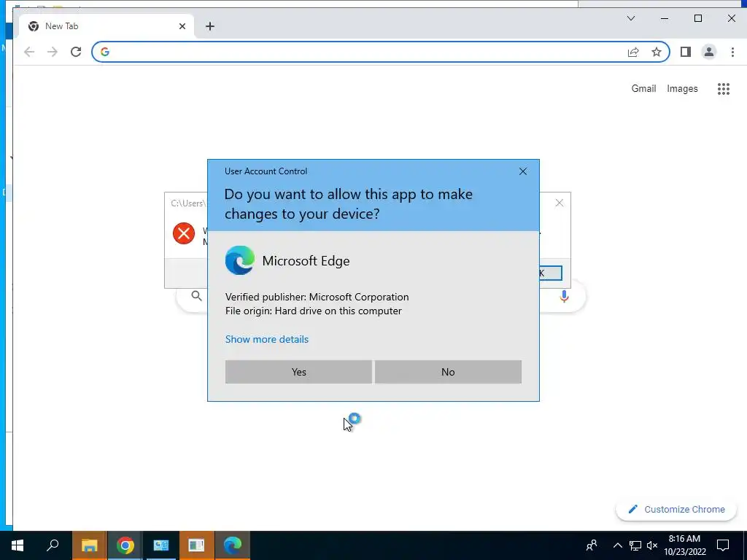The width and height of the screenshot is (747, 560).
Task: Open network status tray icon
Action: (635, 545)
